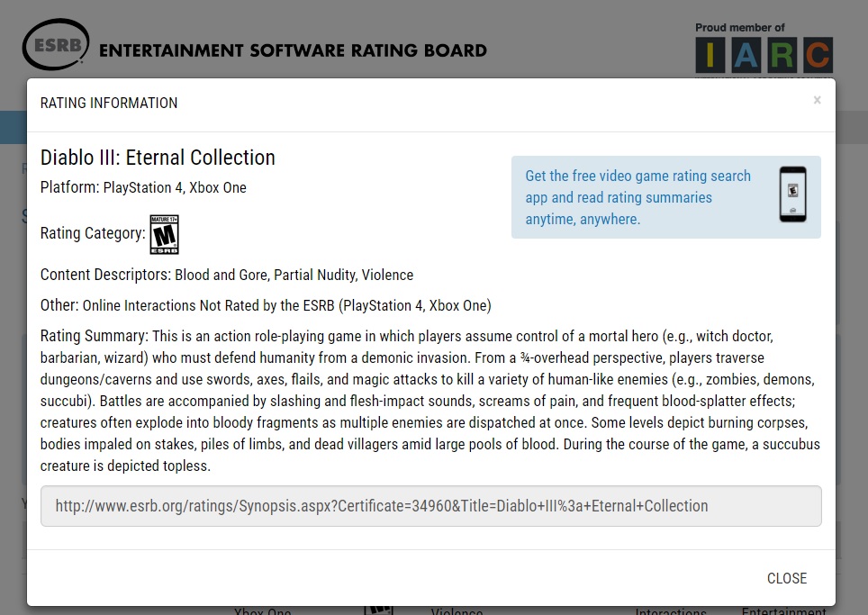Viewport: 868px width, 615px height.
Task: Click the Diablo III: Eternal Collection title
Action: point(158,158)
